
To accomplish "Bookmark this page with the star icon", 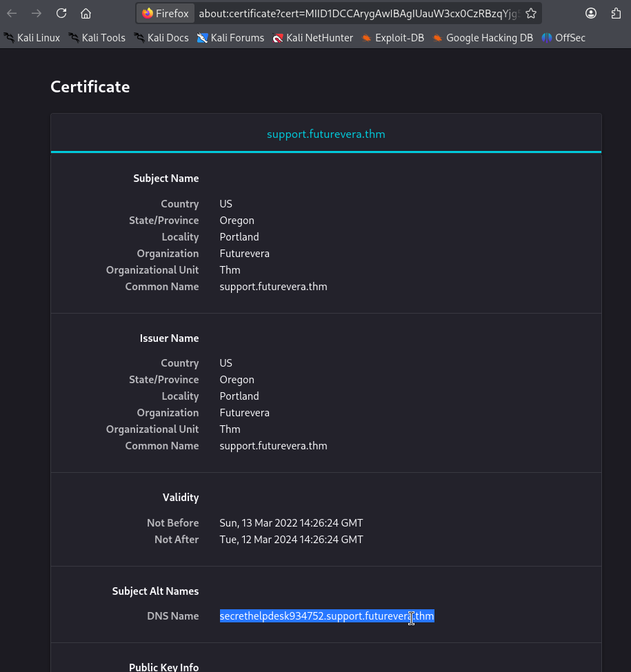I will [x=531, y=13].
